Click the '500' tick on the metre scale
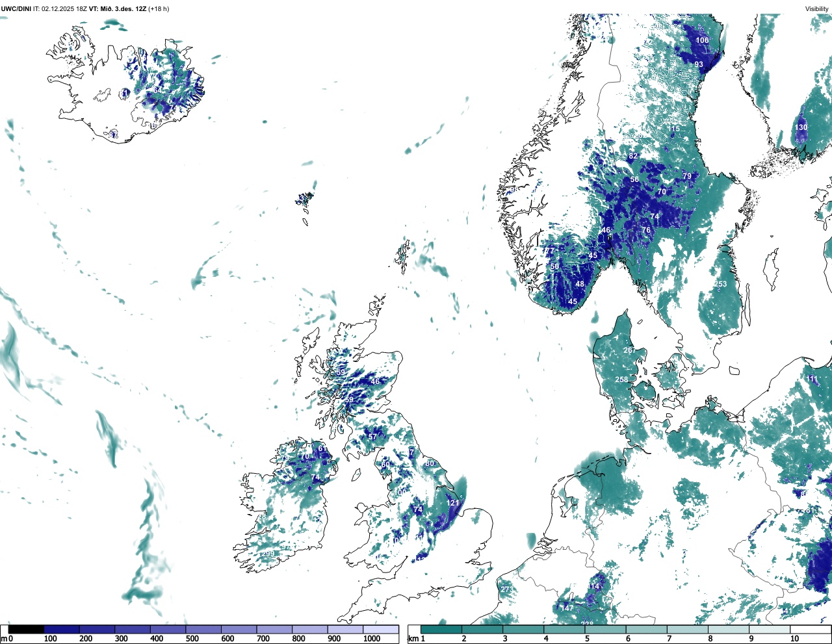 [192, 639]
